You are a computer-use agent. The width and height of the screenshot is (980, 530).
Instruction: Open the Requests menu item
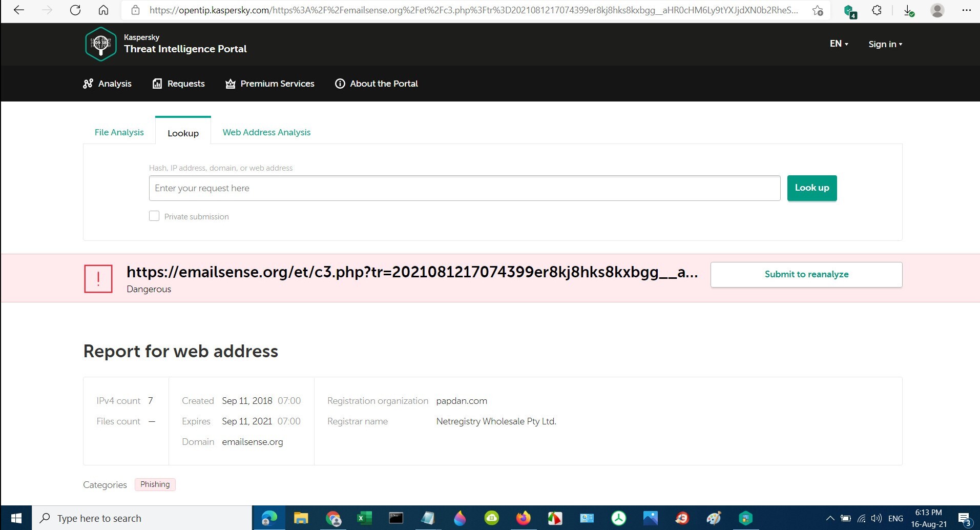(178, 84)
